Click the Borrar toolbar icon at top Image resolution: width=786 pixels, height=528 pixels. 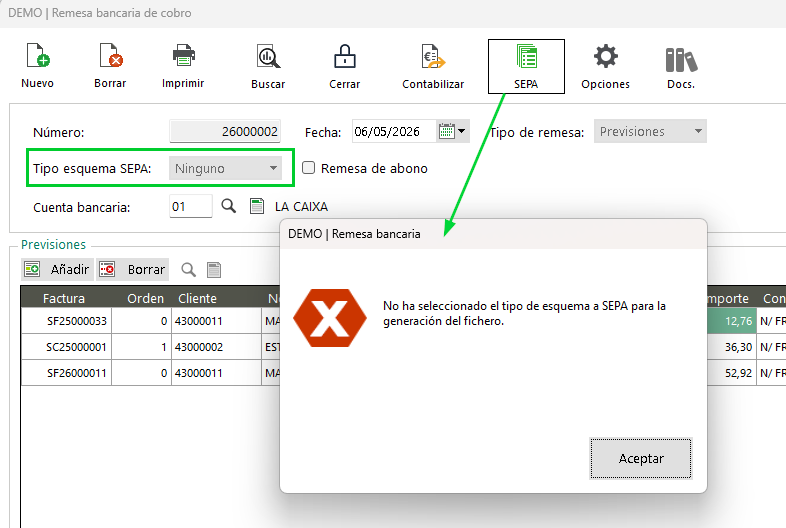(x=111, y=56)
